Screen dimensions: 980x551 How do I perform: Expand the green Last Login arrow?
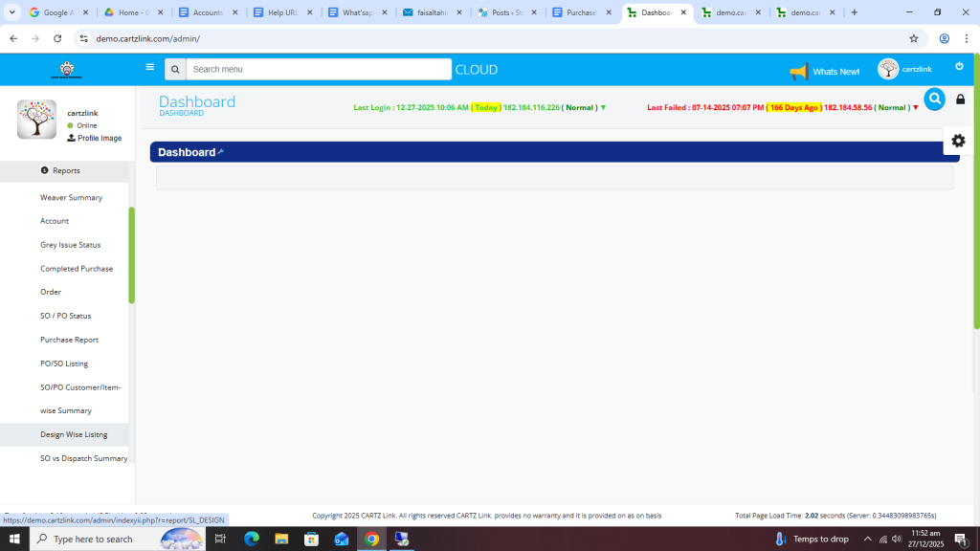point(603,108)
